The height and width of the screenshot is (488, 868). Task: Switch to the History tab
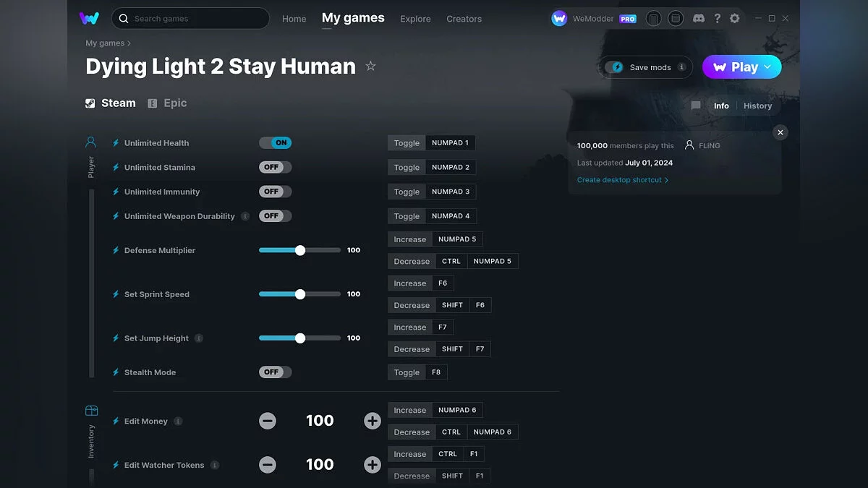pyautogui.click(x=757, y=106)
